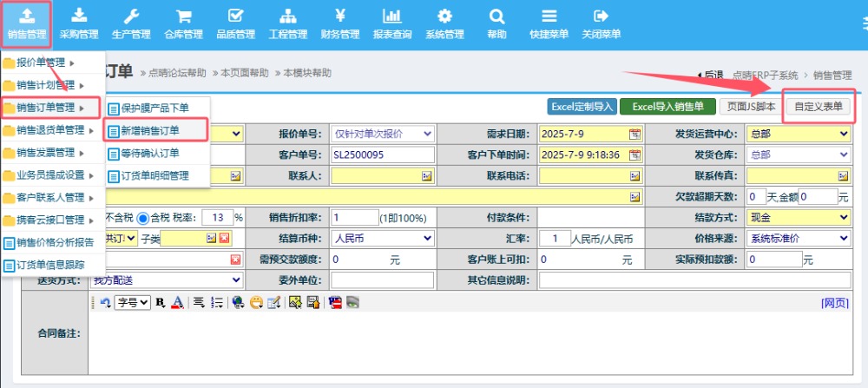Select the 含税 radio button
The width and height of the screenshot is (868, 388).
tap(142, 217)
